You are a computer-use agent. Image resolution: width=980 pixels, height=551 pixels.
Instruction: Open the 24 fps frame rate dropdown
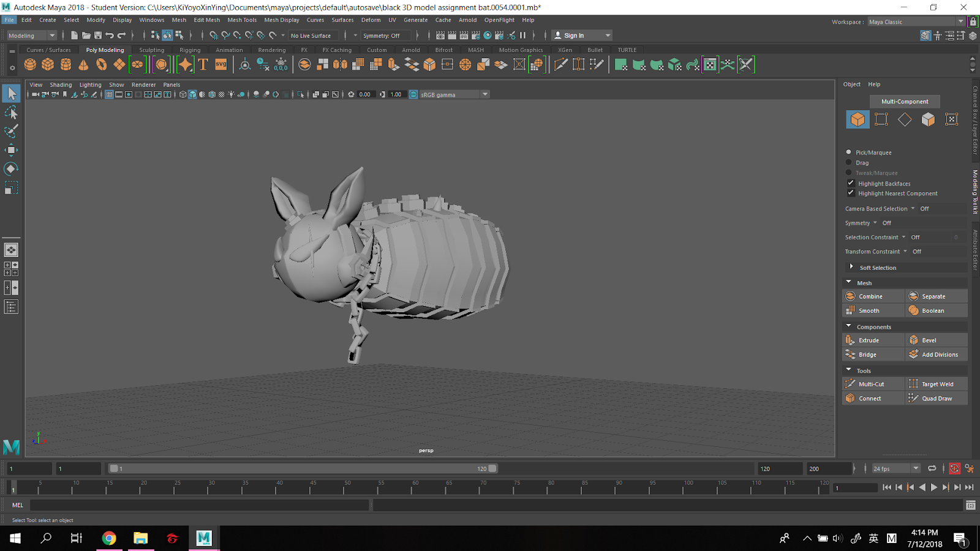pos(896,468)
